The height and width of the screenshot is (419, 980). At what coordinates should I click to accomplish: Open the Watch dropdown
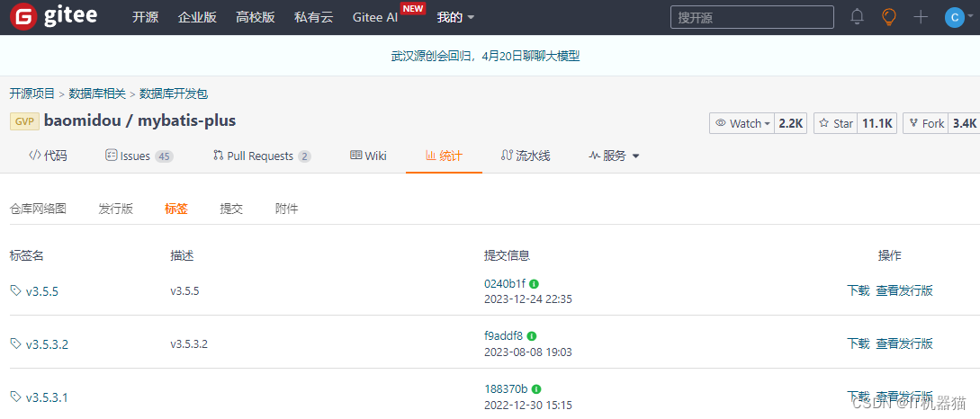point(742,124)
